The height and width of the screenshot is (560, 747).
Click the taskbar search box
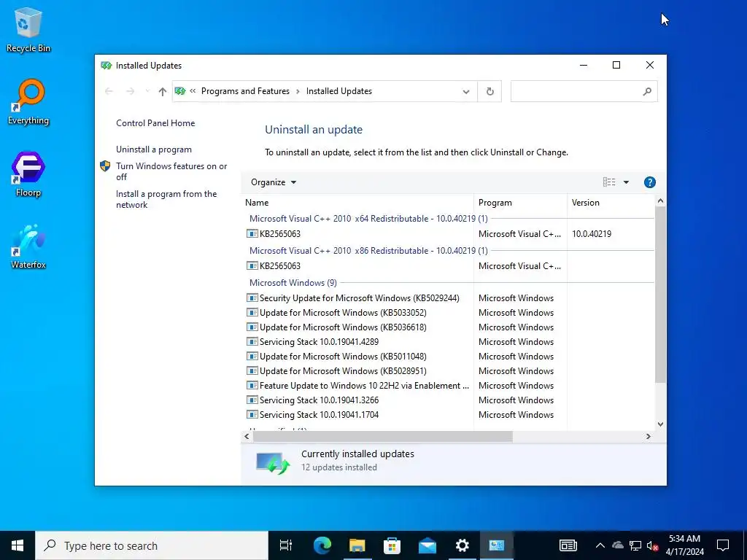click(152, 545)
